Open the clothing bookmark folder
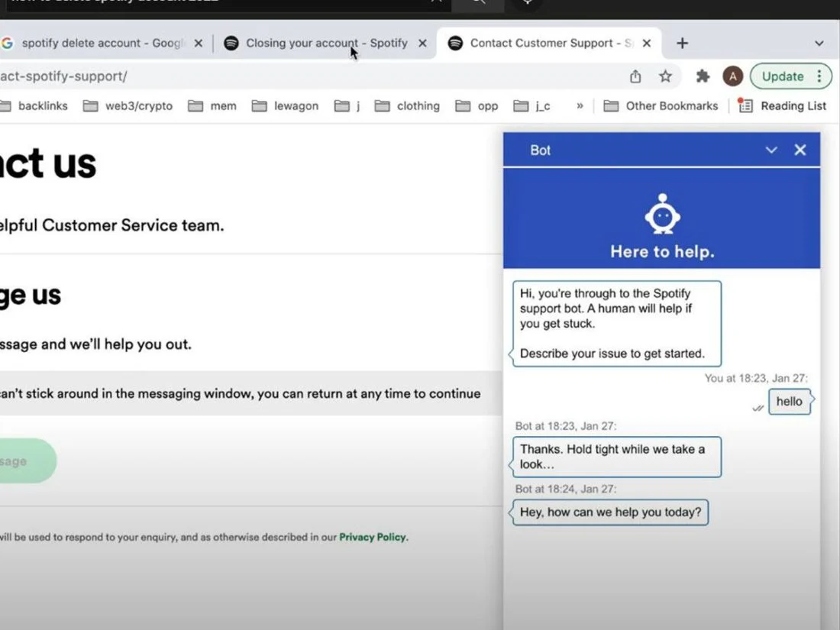Screen dimensions: 840x630 [407, 106]
